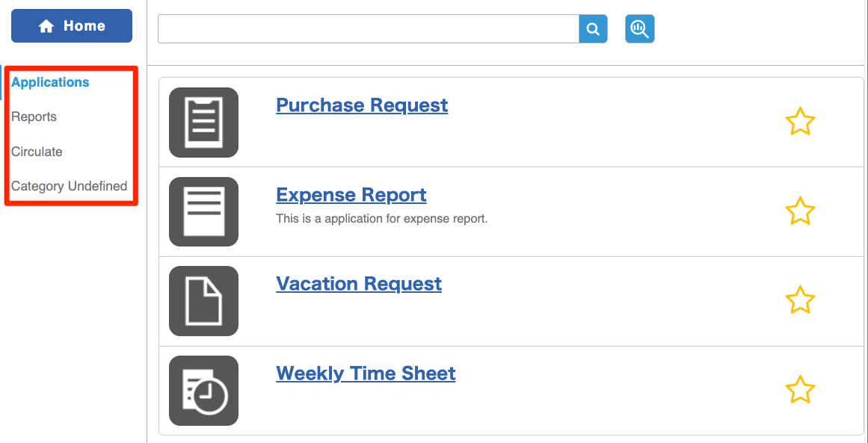Click the magnifier search button icon
This screenshot has height=443, width=868.
tap(593, 28)
